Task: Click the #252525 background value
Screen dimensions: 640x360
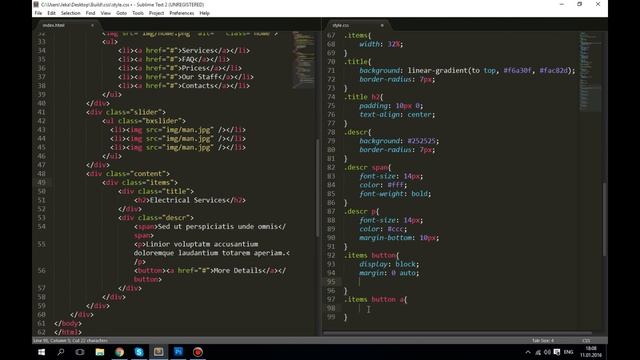Action: point(422,141)
